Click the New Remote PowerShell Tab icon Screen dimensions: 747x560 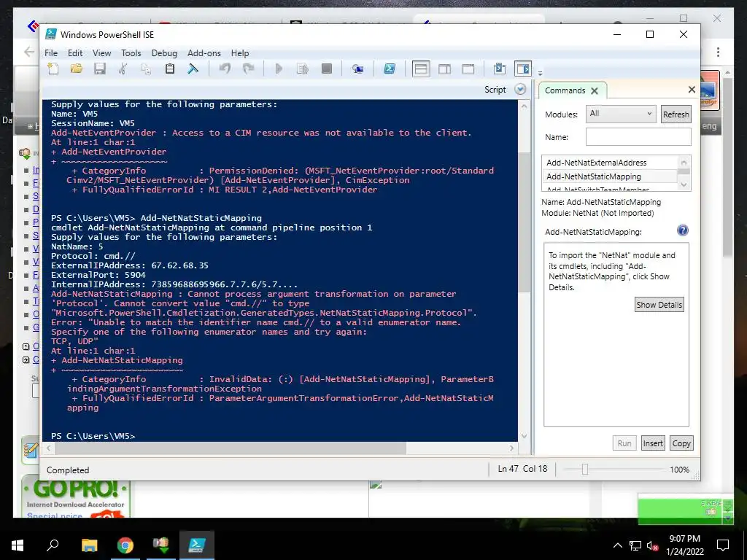(x=357, y=69)
